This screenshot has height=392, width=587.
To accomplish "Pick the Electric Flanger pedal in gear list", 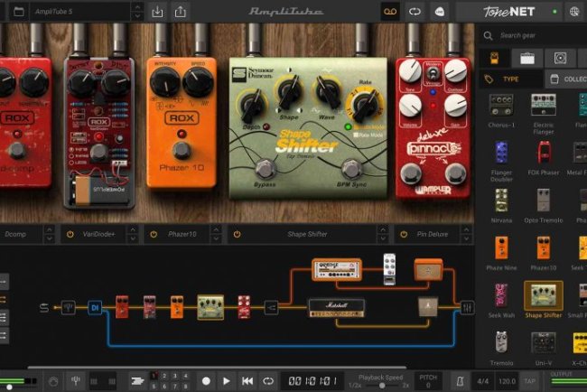I will pyautogui.click(x=543, y=114).
